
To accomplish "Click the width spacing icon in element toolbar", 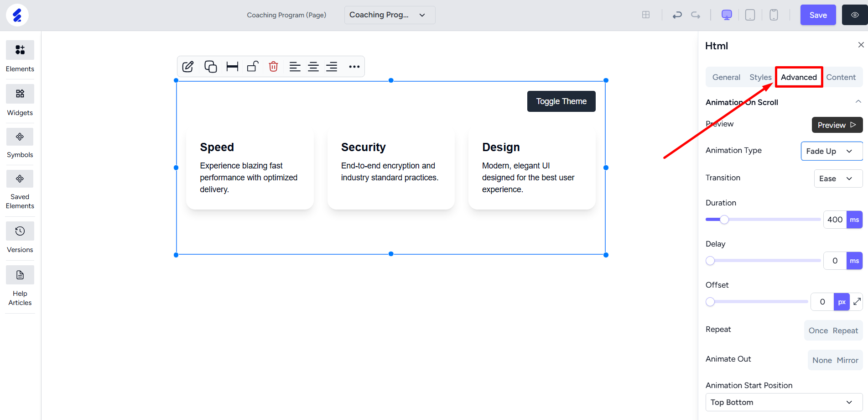I will click(x=232, y=67).
